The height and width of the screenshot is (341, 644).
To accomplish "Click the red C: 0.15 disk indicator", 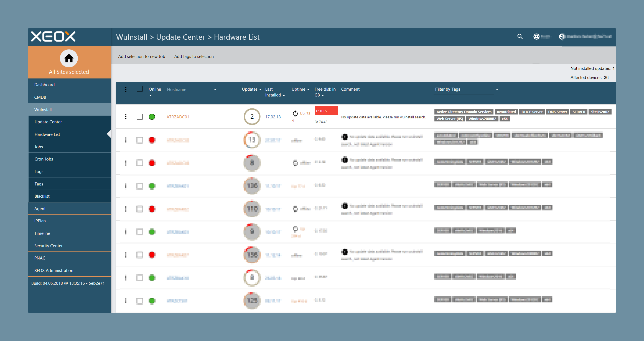I will click(x=326, y=111).
